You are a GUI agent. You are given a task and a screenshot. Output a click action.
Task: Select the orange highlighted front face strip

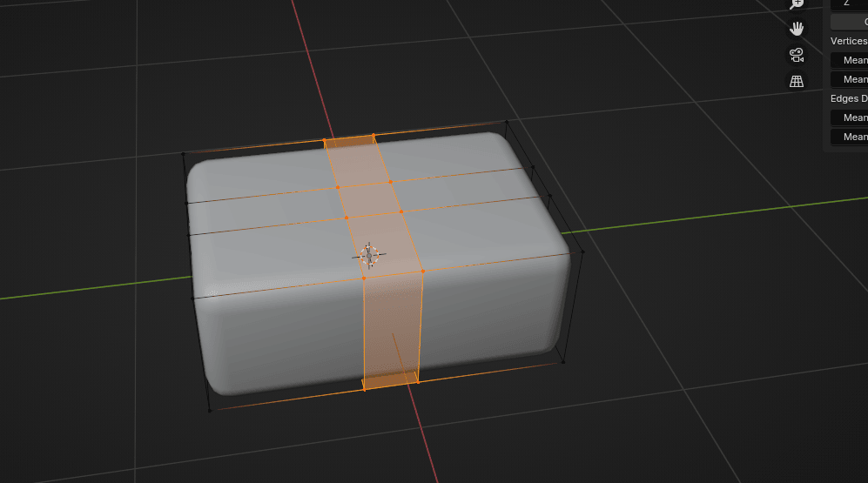click(391, 331)
